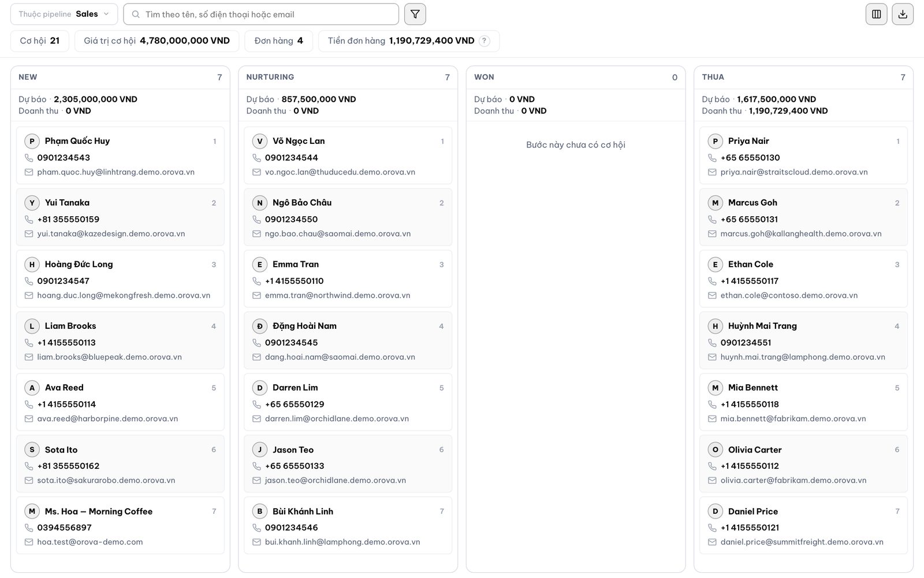Click Marcus Goh phone number +65 65550131

749,220
